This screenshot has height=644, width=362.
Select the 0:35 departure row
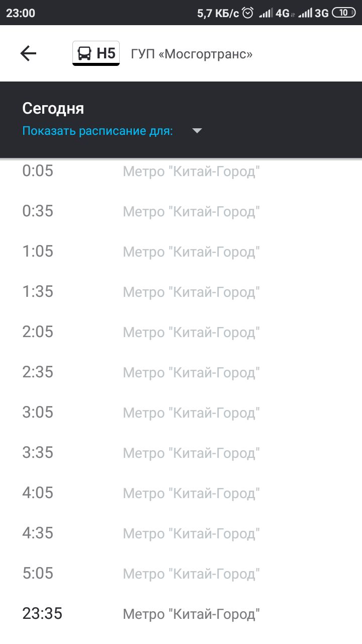click(181, 211)
